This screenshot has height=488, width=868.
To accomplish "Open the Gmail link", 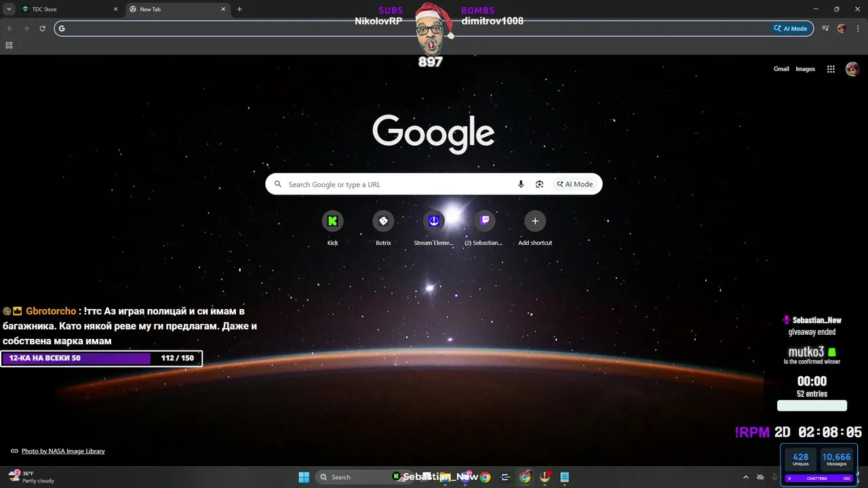I will [x=781, y=69].
